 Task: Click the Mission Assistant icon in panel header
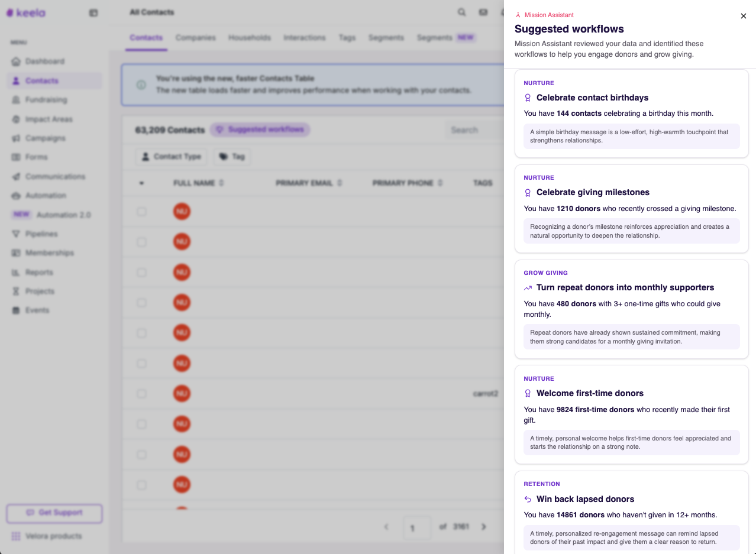tap(518, 15)
